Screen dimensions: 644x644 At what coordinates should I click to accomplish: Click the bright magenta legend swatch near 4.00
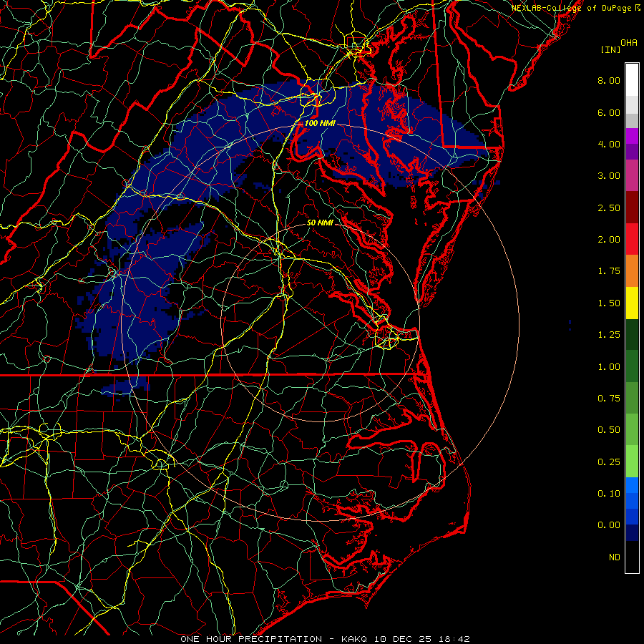coord(632,136)
